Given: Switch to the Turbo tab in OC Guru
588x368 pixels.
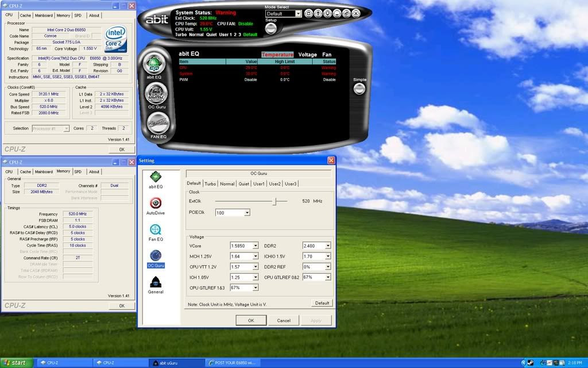Looking at the screenshot, I should click(210, 184).
